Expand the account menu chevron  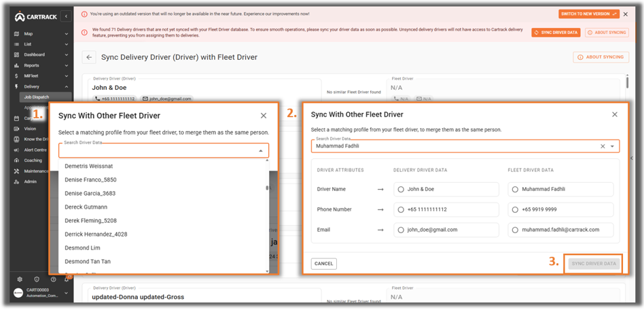click(x=67, y=293)
